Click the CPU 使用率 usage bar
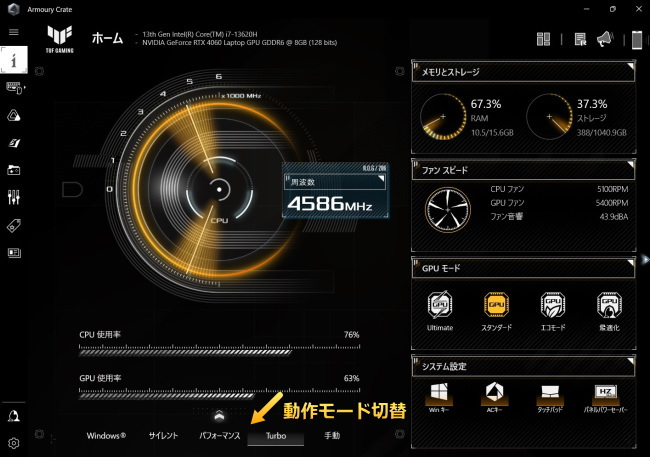 (219, 352)
